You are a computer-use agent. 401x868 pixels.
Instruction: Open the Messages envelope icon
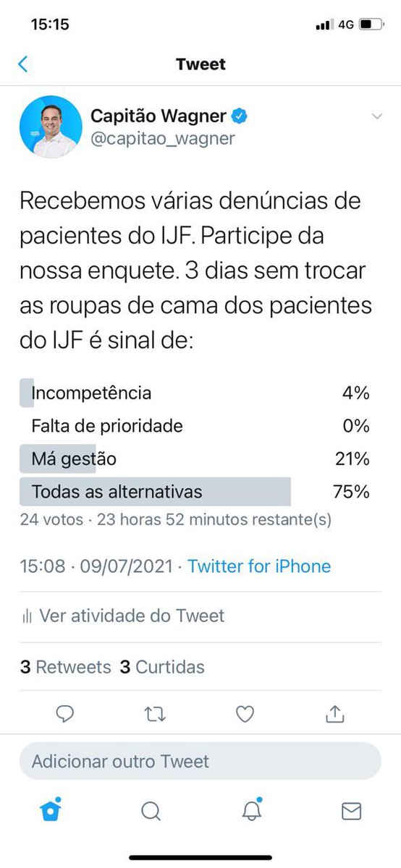pos(351,812)
